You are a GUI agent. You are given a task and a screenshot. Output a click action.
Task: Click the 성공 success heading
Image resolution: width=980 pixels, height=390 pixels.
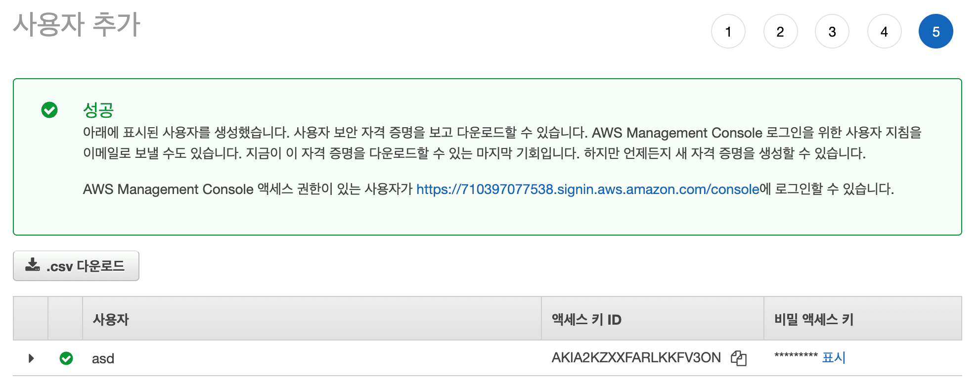click(x=98, y=110)
